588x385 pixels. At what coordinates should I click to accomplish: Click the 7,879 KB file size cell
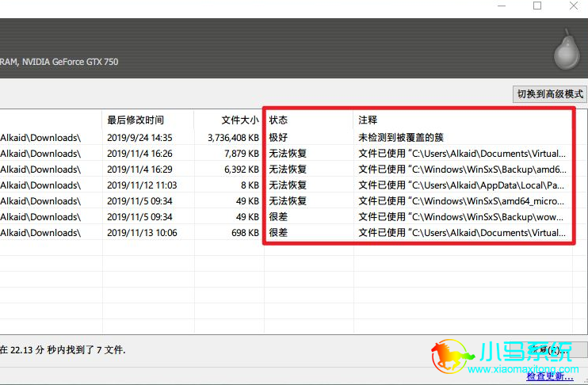coord(242,154)
